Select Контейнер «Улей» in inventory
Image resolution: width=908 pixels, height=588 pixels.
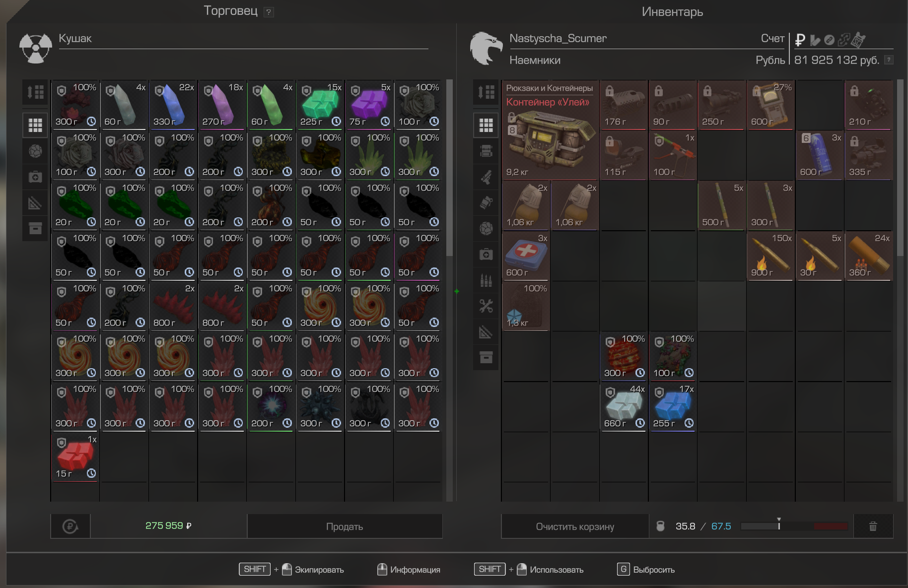coord(550,130)
